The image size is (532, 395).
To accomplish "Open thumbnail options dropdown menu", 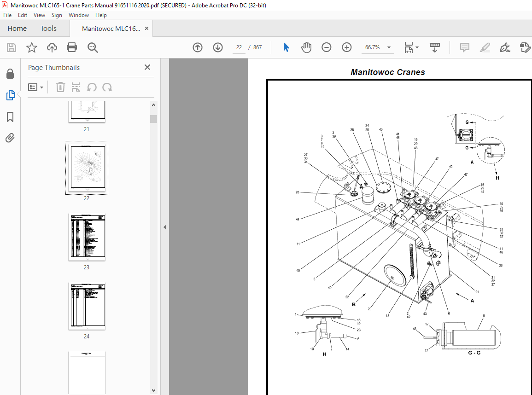I will pyautogui.click(x=35, y=87).
